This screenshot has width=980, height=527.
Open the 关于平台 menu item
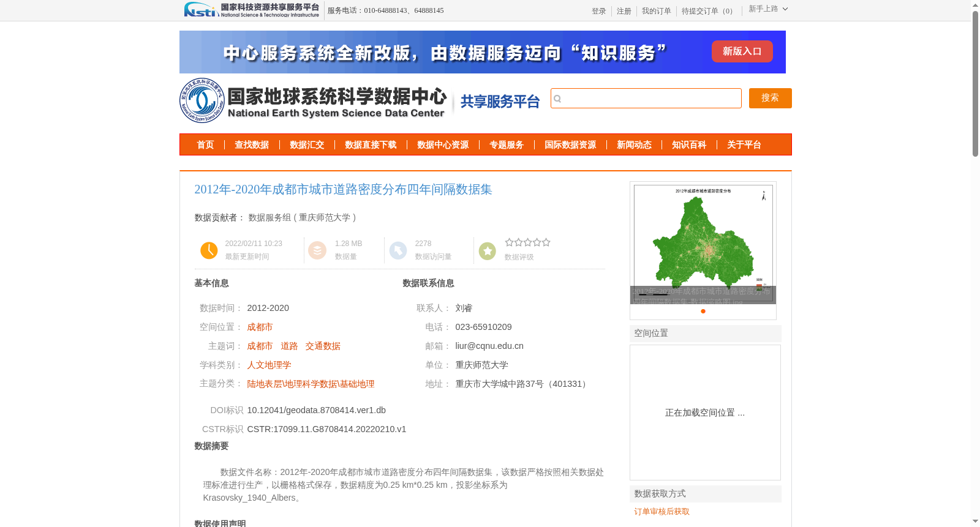[x=744, y=145]
